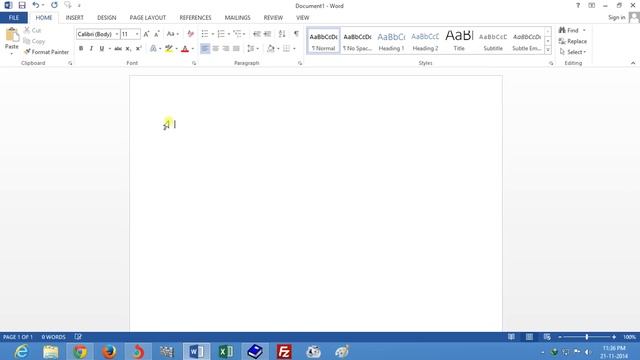Image resolution: width=640 pixels, height=360 pixels.
Task: Click the Find binoculars button
Action: click(569, 30)
